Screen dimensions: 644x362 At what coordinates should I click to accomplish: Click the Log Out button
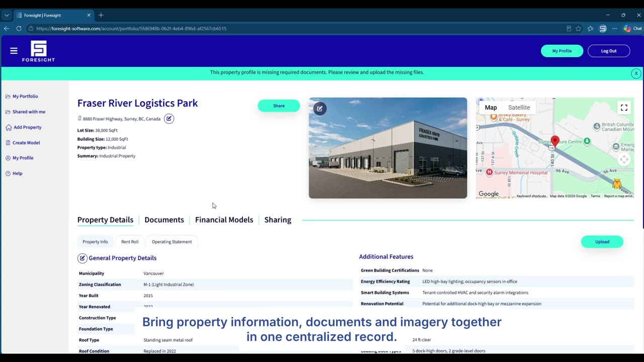click(x=609, y=51)
